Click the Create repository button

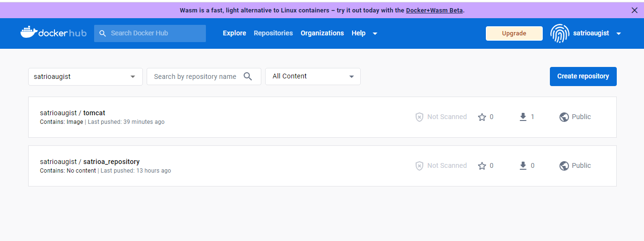[583, 77]
